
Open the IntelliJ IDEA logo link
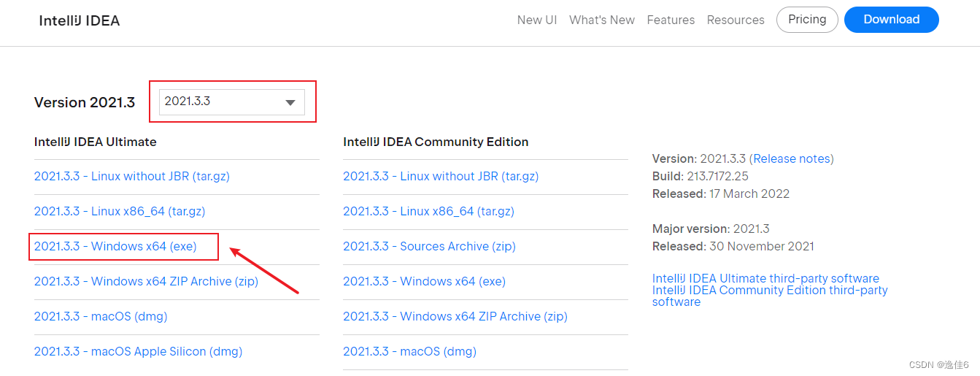[80, 20]
